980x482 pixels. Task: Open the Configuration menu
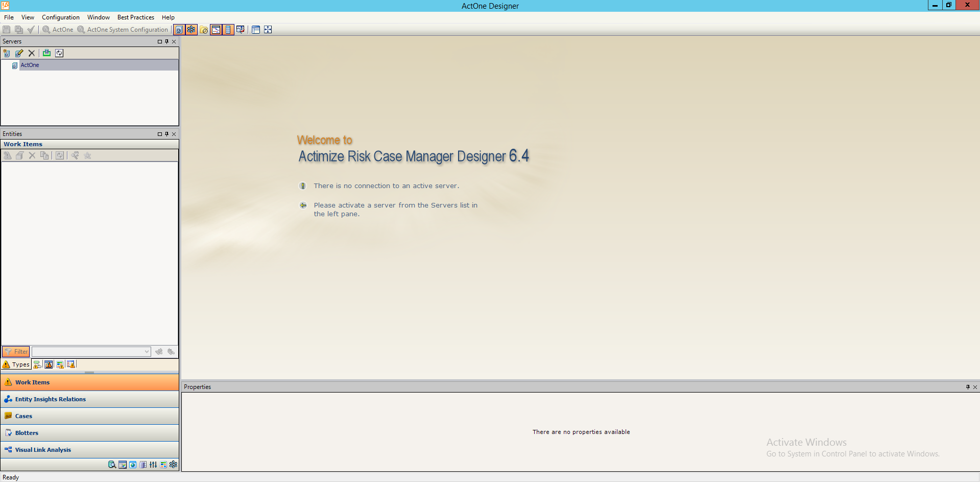point(61,17)
